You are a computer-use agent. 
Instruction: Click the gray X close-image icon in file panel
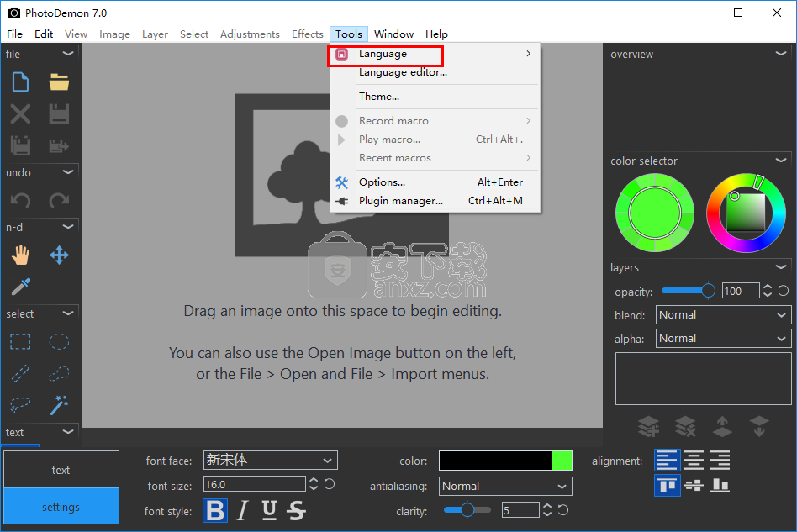point(20,113)
